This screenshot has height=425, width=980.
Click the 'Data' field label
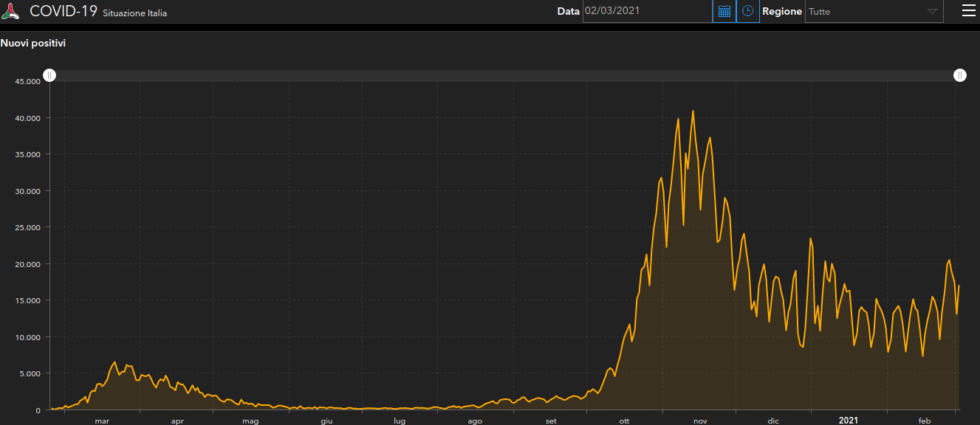click(568, 12)
